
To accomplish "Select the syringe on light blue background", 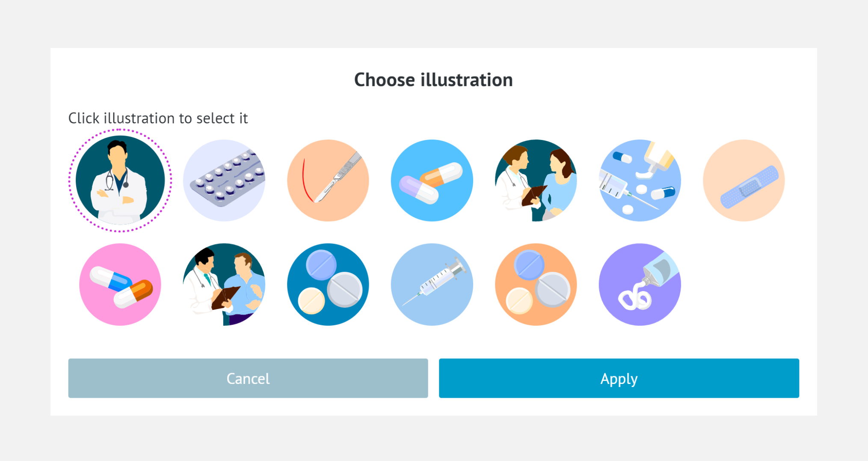I will pos(432,284).
